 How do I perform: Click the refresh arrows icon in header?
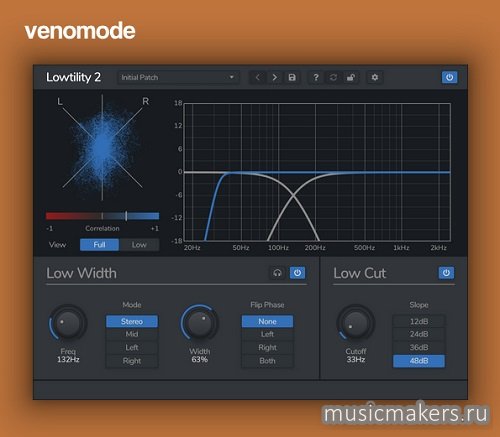point(333,78)
